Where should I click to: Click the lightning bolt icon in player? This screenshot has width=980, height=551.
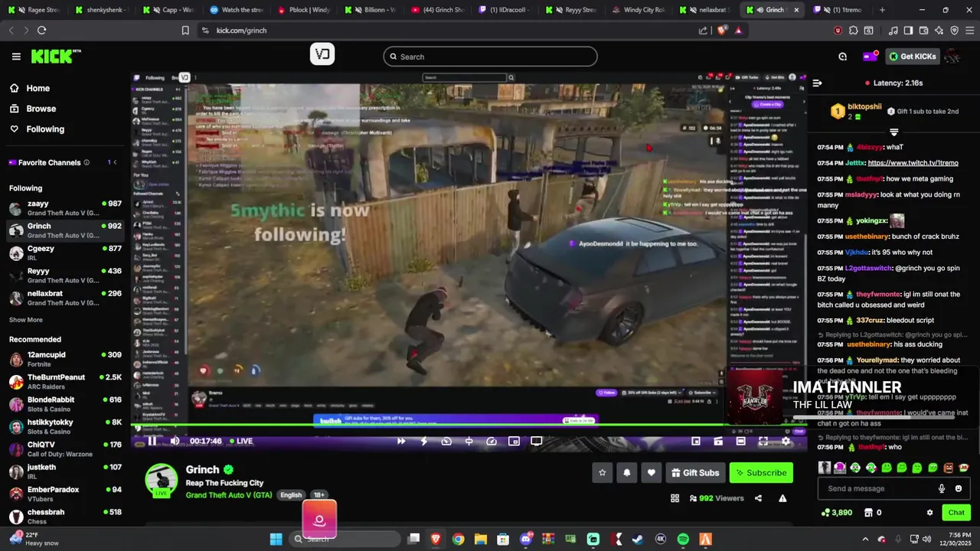[x=423, y=441]
